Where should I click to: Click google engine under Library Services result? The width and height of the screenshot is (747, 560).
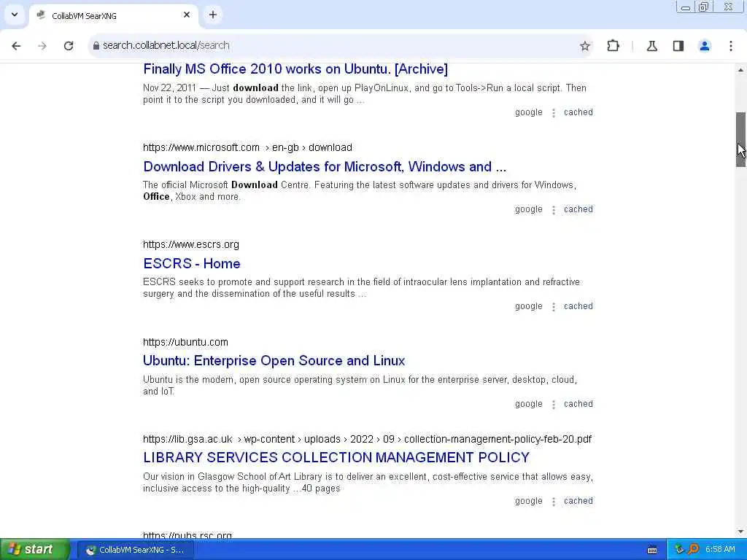[x=528, y=502]
